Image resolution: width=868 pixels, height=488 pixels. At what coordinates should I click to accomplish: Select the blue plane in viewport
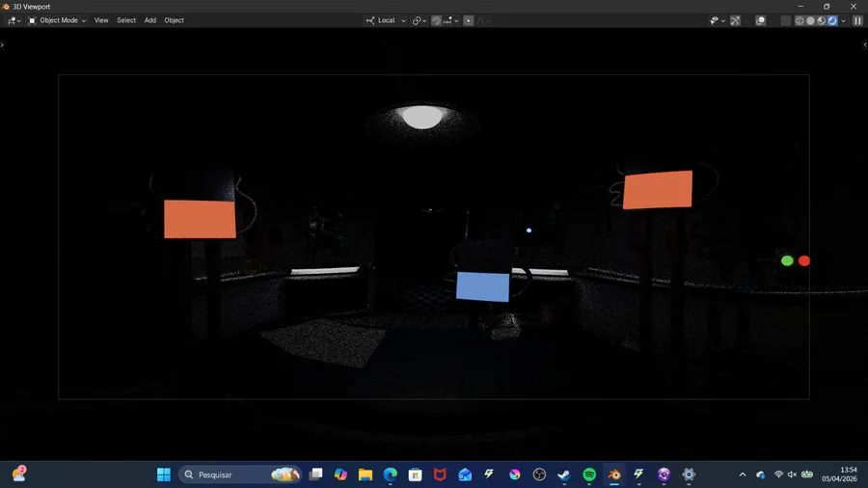tap(483, 286)
